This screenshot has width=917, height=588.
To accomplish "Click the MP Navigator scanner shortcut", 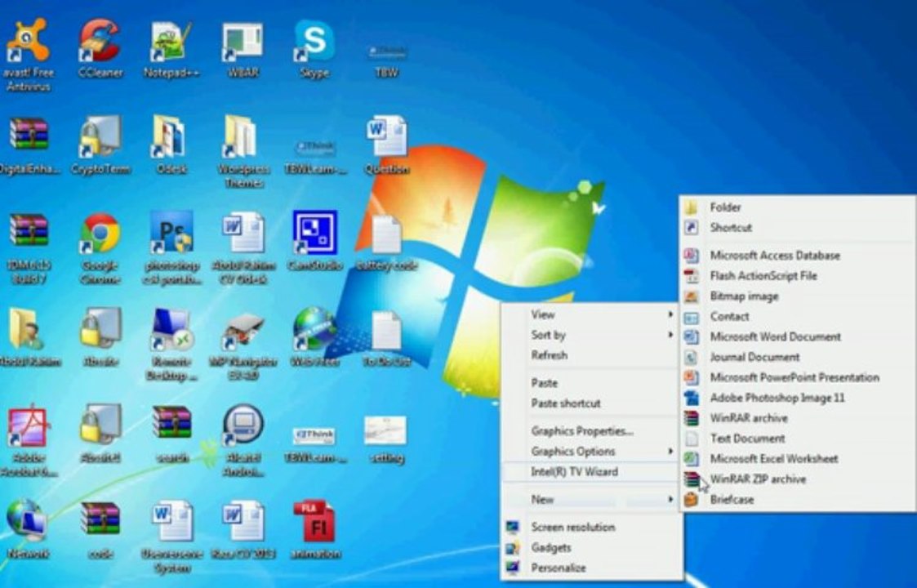I will point(243,346).
